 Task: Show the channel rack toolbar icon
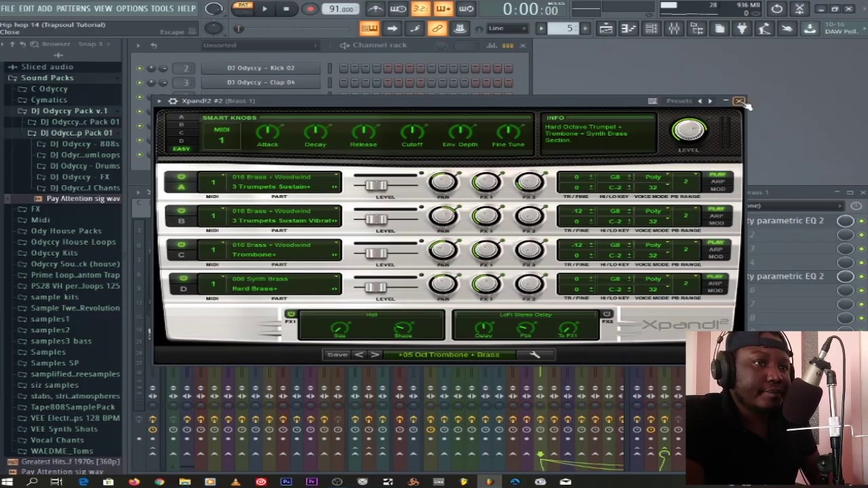pyautogui.click(x=651, y=28)
